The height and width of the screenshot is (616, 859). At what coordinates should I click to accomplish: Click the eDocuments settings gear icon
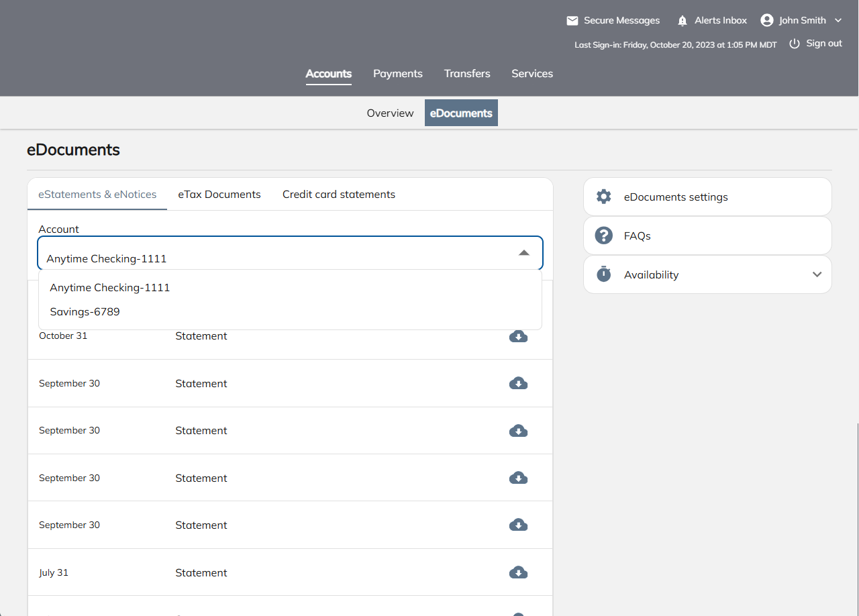(x=604, y=197)
